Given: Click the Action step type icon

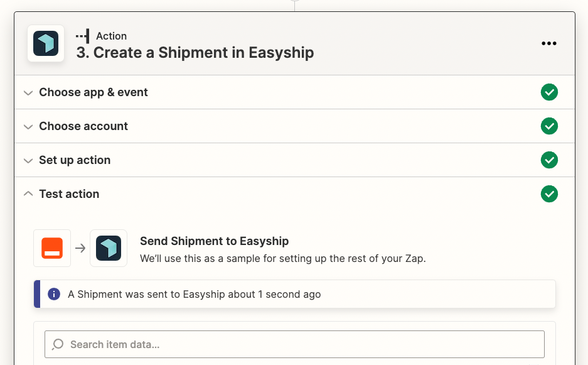Looking at the screenshot, I should 82,36.
